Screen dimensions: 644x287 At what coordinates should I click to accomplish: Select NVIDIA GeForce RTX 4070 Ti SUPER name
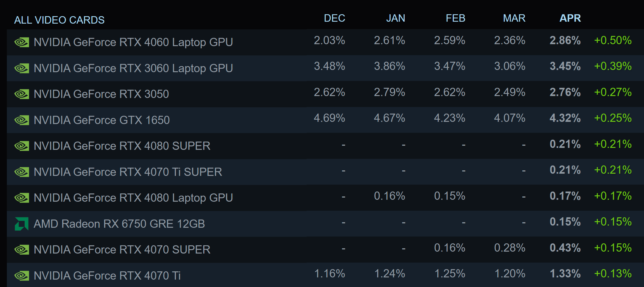coord(128,172)
